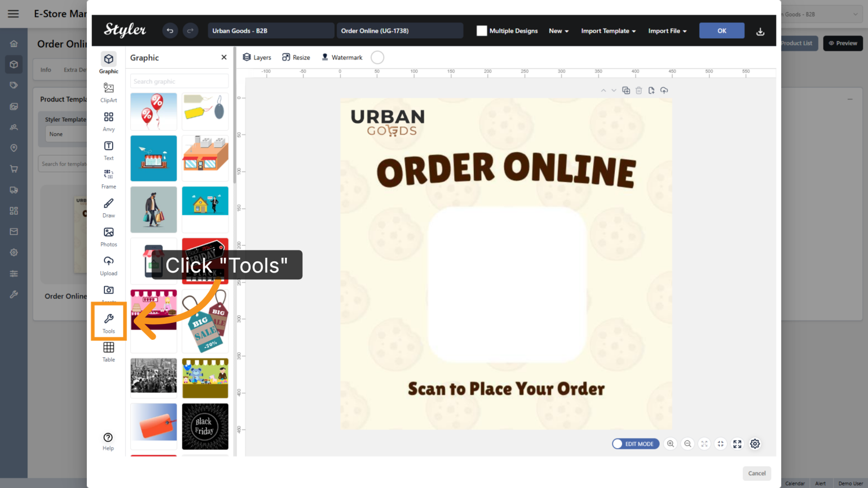Open Home in the E-Store left sidebar
This screenshot has width=868, height=488.
pyautogui.click(x=14, y=44)
